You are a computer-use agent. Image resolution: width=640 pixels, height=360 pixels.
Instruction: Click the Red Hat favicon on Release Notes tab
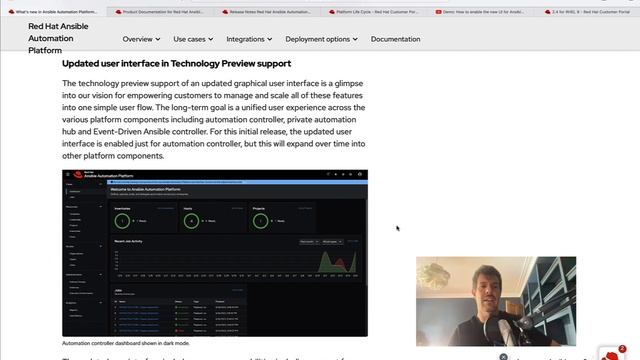pos(225,12)
